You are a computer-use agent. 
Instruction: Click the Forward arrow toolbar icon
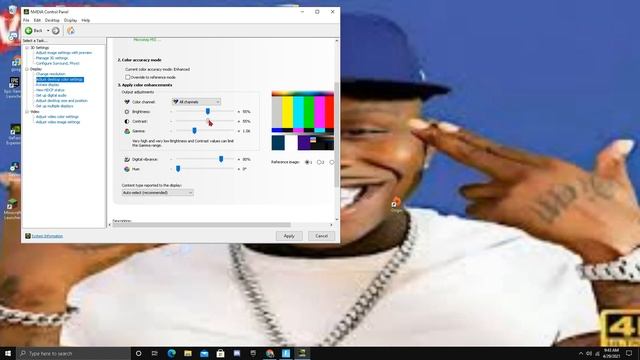tap(56, 31)
